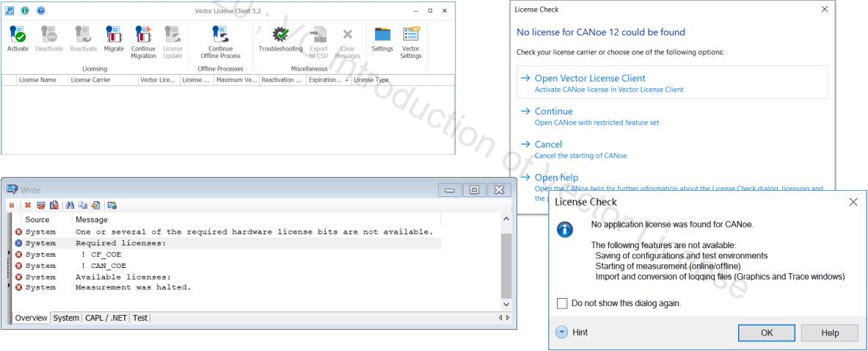Click the Maximum Ve... column header
Viewport: 868px width, 351px height.
click(237, 80)
